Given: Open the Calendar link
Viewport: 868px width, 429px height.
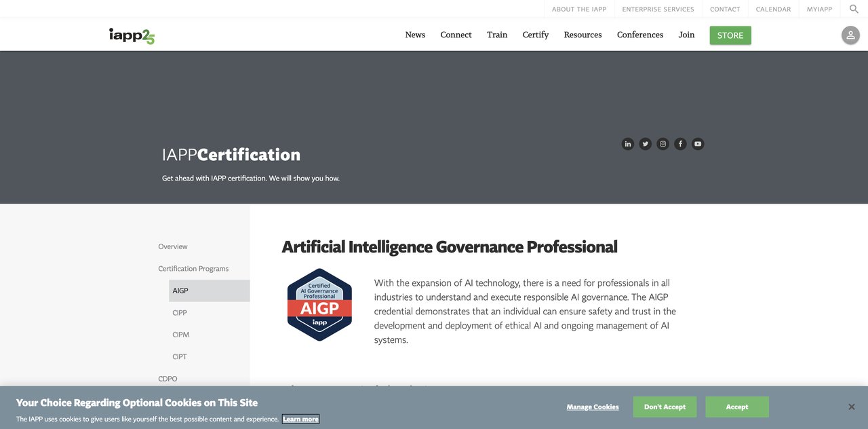Looking at the screenshot, I should tap(773, 10).
